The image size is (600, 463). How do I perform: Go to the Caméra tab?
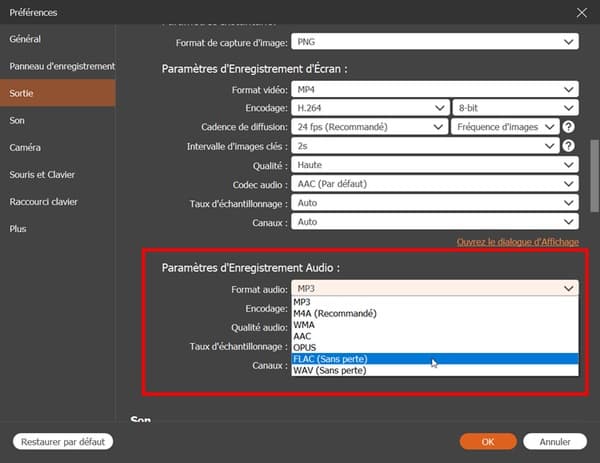(57, 147)
